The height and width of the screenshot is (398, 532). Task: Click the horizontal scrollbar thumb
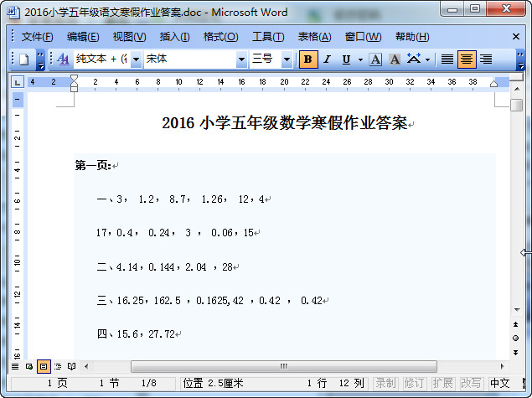point(284,366)
